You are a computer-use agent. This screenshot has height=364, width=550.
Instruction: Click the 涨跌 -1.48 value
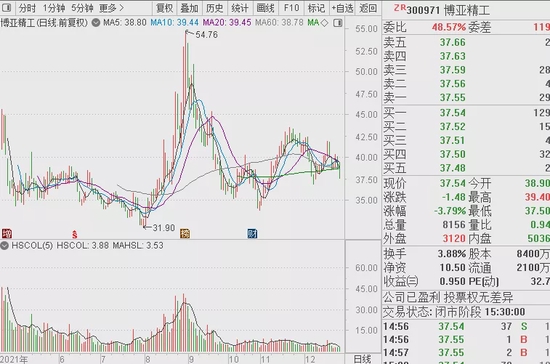(454, 197)
